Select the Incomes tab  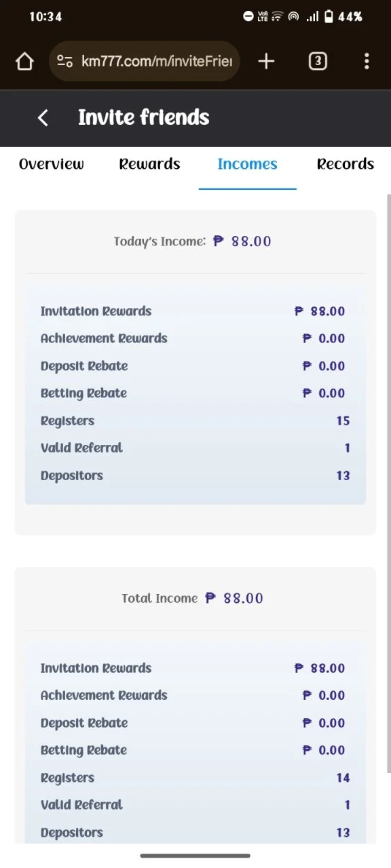[x=247, y=164]
